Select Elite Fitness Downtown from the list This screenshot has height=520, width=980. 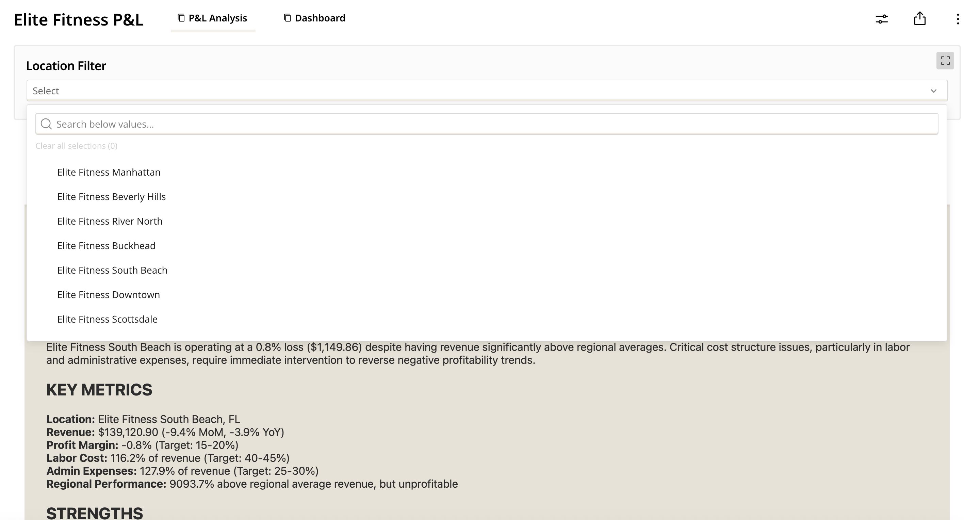coord(109,294)
